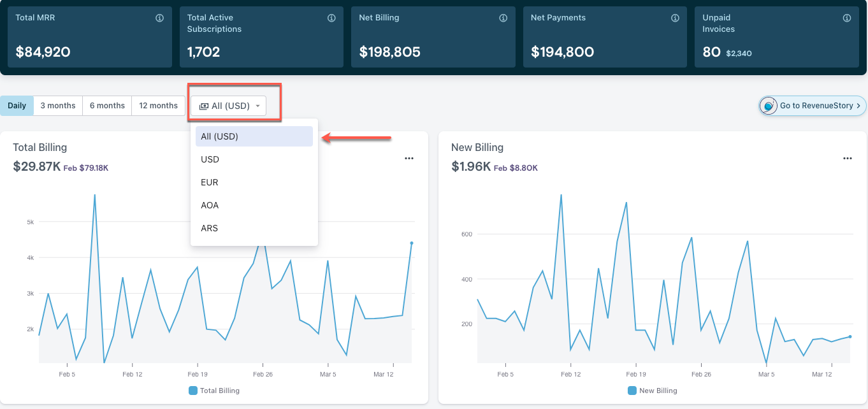Switch to 3 months range
The image size is (868, 409).
click(x=58, y=106)
